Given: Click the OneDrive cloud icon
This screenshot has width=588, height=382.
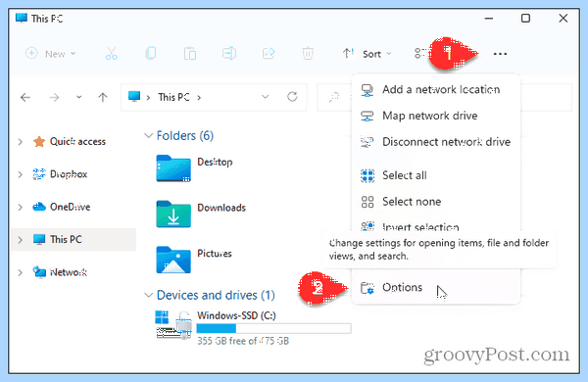Looking at the screenshot, I should [x=39, y=207].
